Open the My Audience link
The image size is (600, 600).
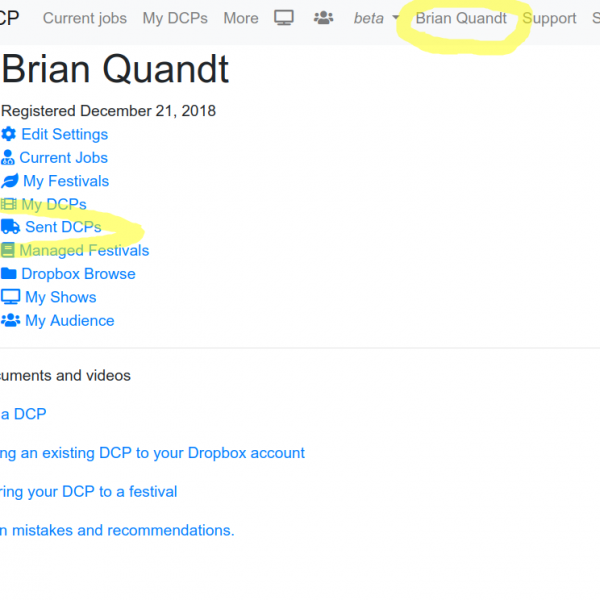click(x=70, y=320)
